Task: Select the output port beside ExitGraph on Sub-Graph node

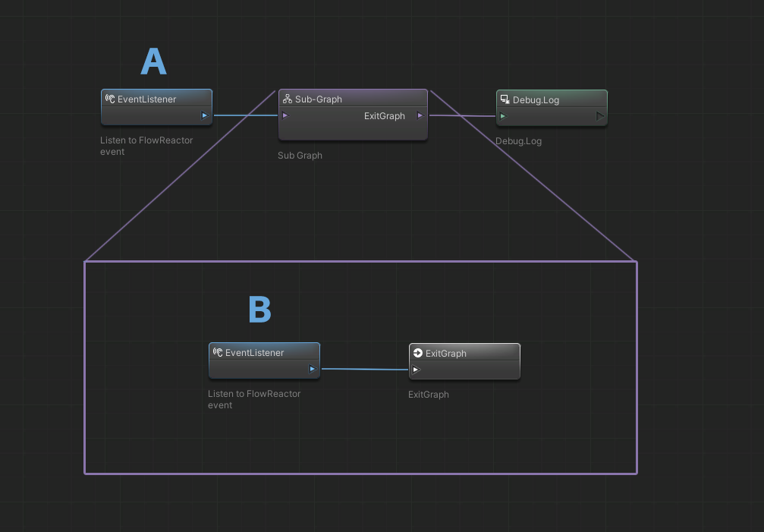Action: tap(420, 116)
